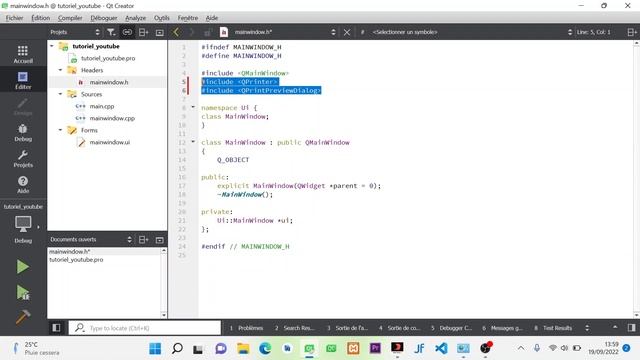The image size is (640, 360).
Task: Click the Type to locate search field
Action: (145, 328)
